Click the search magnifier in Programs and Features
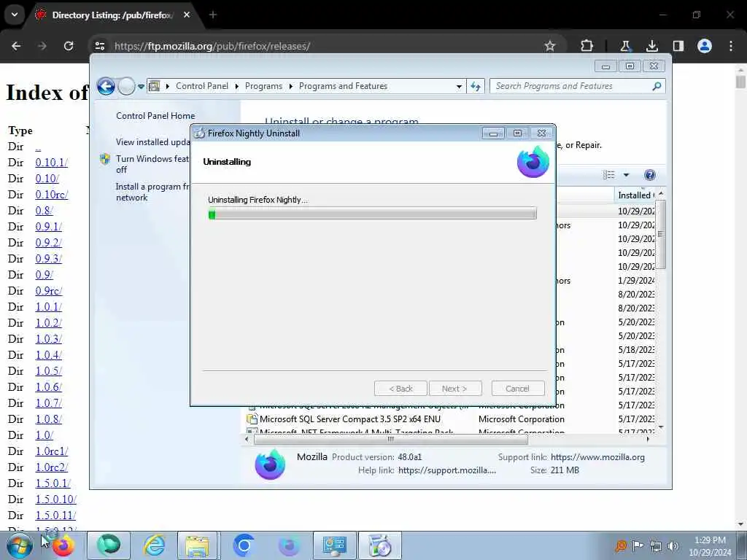Screen dimensions: 747x560 pos(657,86)
